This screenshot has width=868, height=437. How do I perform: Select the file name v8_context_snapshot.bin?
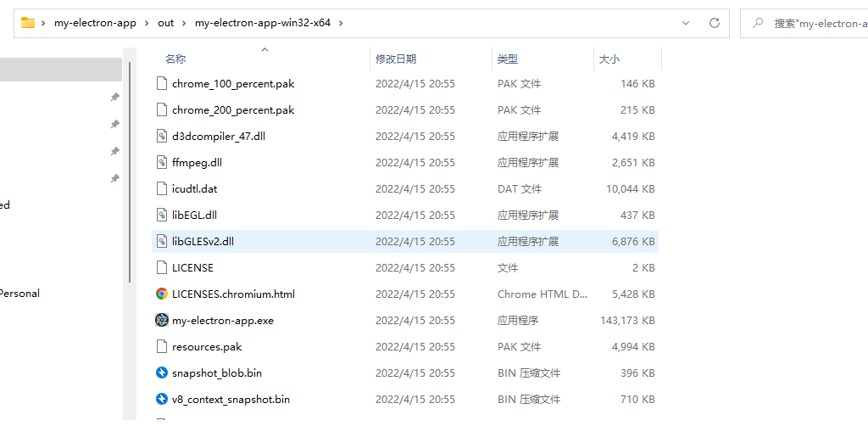click(231, 400)
